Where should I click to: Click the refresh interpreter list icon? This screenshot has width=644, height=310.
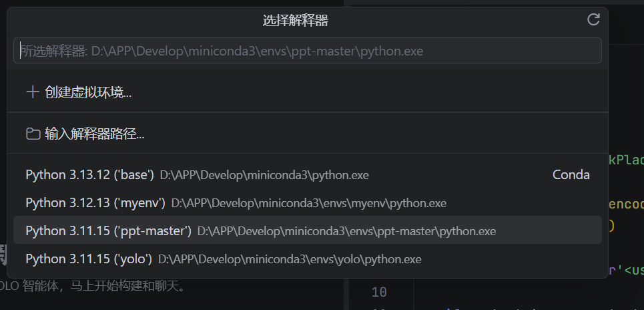(x=593, y=20)
